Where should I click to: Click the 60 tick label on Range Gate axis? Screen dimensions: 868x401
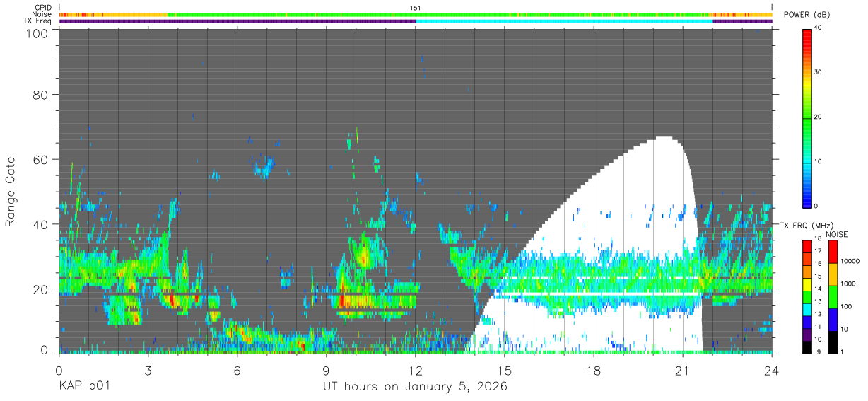tap(41, 159)
